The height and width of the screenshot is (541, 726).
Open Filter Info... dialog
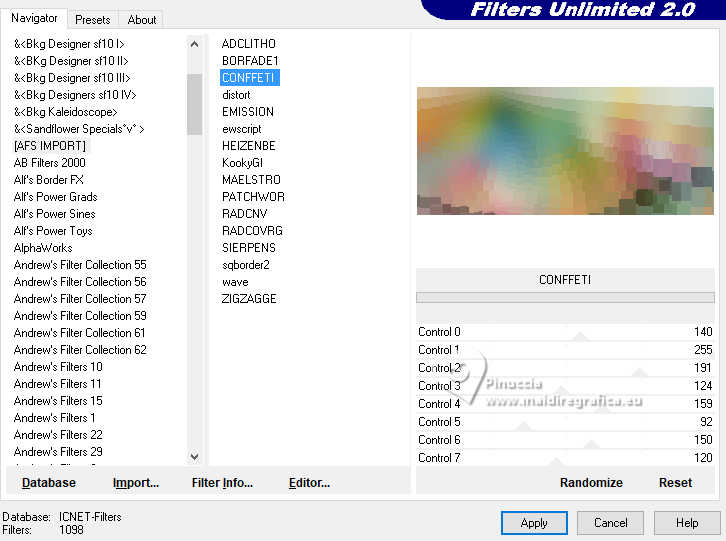click(x=222, y=483)
